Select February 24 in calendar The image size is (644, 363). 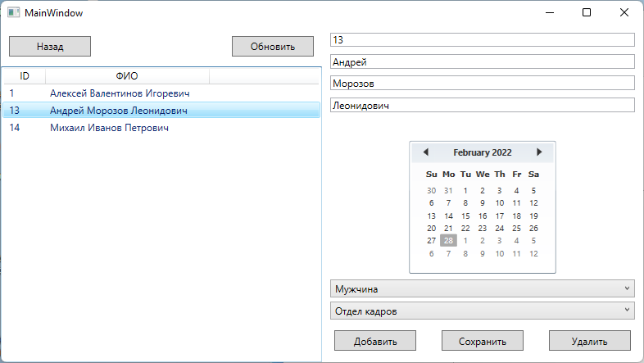[500, 229]
